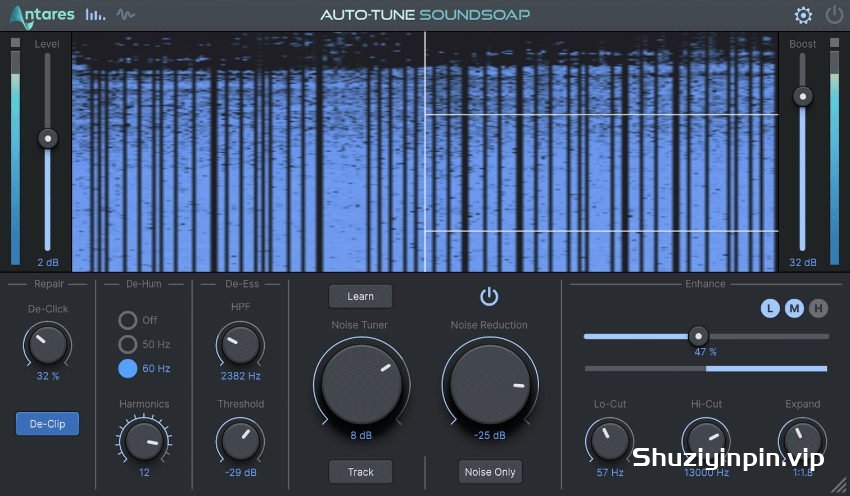The height and width of the screenshot is (496, 850).
Task: Click the Hi-Cut knob
Action: click(x=706, y=440)
